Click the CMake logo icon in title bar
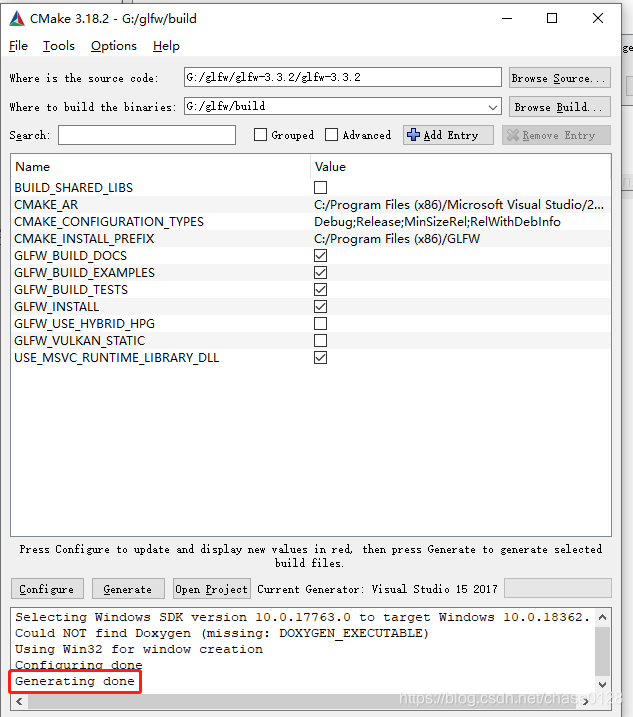633x717 pixels. [x=17, y=18]
